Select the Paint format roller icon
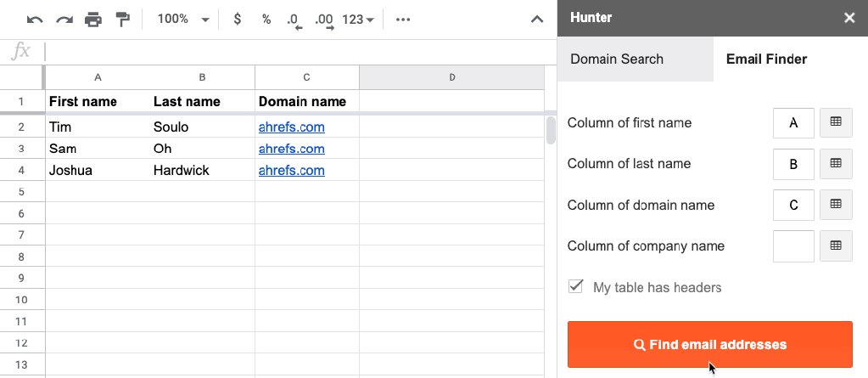 pyautogui.click(x=123, y=19)
